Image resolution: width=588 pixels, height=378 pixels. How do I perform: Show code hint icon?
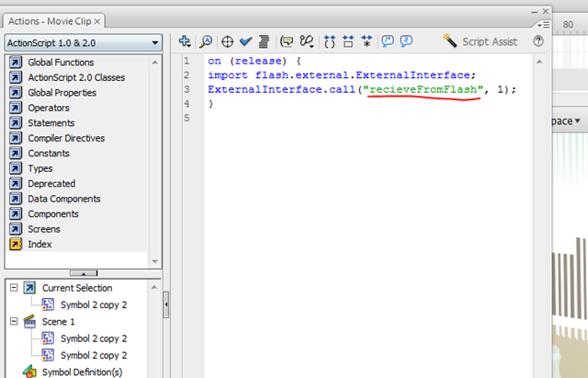click(x=287, y=41)
